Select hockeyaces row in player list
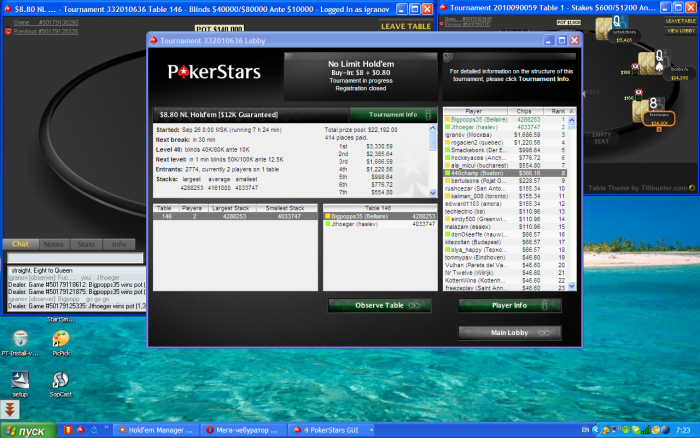This screenshot has height=438, width=700. (505, 158)
